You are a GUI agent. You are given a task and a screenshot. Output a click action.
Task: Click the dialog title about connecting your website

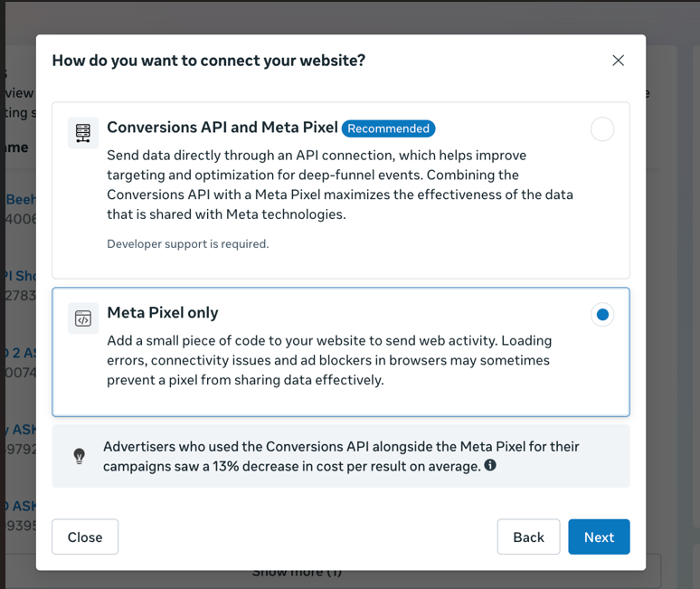click(209, 61)
